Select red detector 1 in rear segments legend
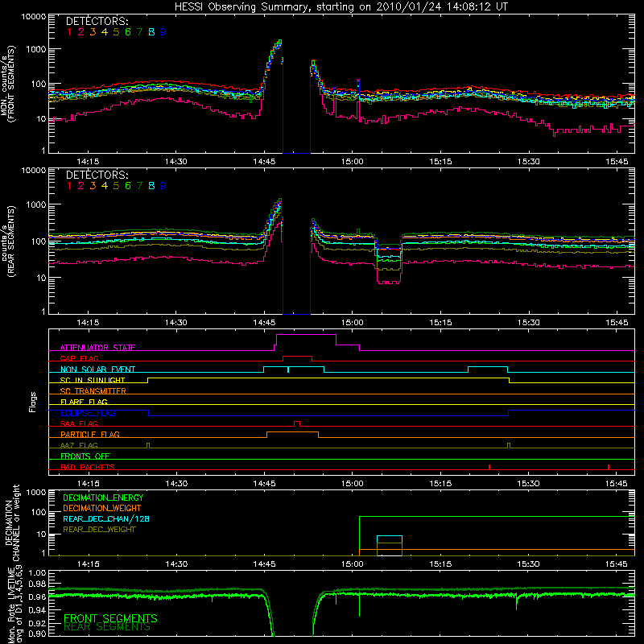The image size is (644, 644). (69, 186)
